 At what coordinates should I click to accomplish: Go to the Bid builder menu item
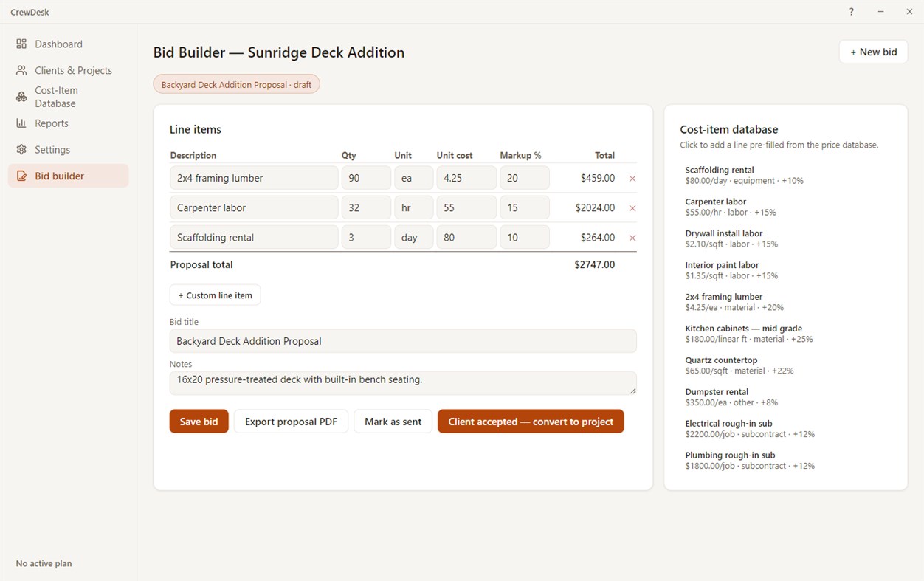(x=69, y=176)
